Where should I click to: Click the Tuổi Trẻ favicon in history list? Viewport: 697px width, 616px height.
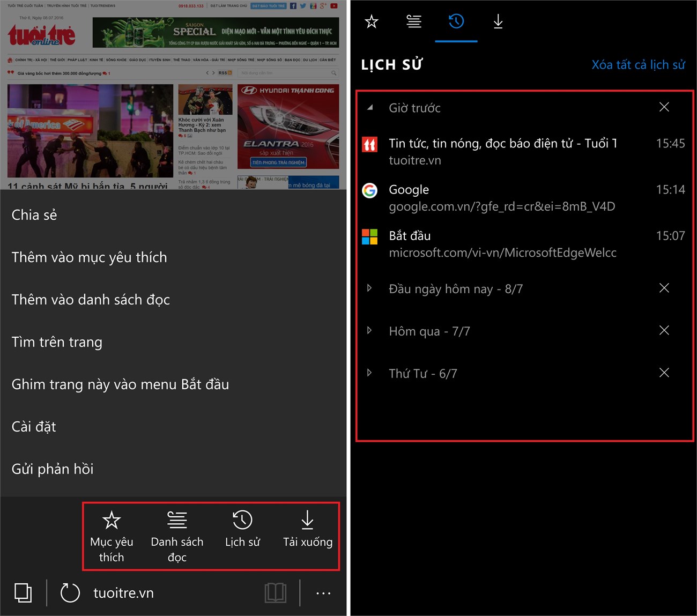370,144
